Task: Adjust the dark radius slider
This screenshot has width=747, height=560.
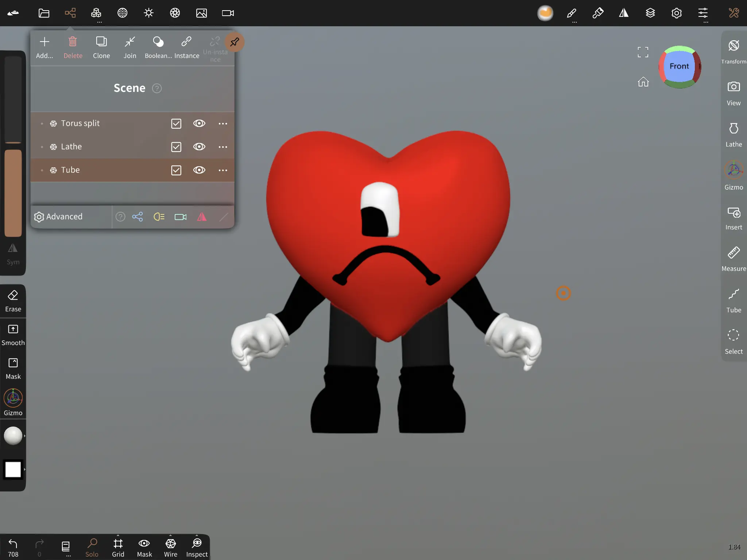Action: click(x=13, y=99)
